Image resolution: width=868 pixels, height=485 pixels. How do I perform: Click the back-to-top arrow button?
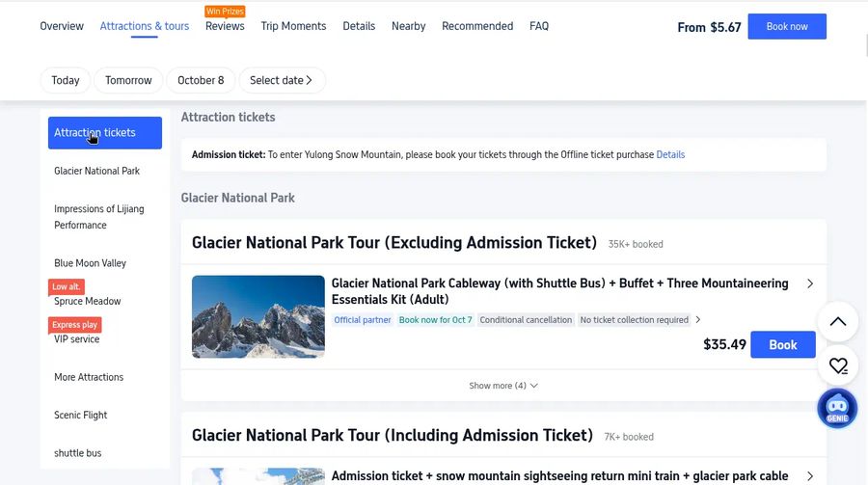[838, 322]
